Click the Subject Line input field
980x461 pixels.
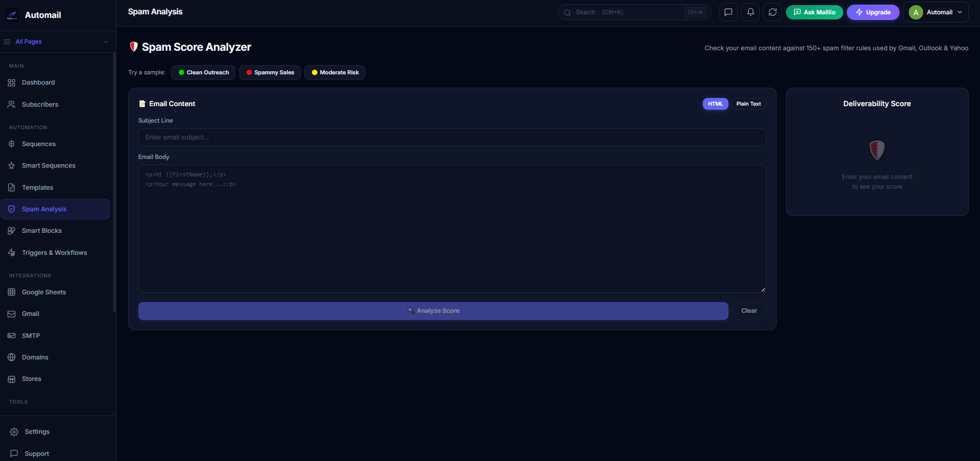tap(452, 137)
